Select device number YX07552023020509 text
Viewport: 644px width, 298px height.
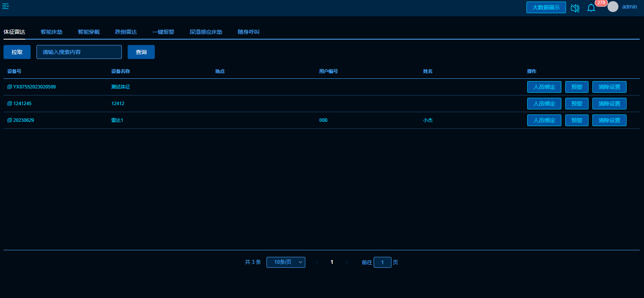[35, 87]
